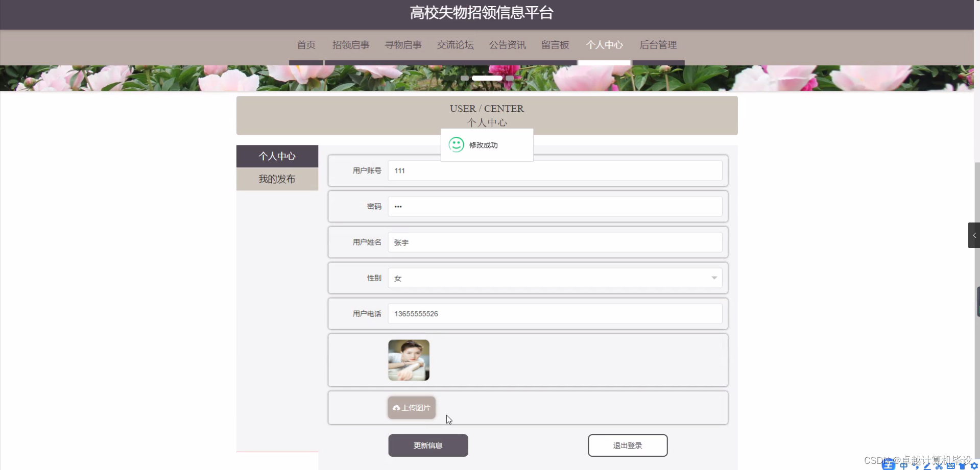Toggle Chinese/English input mode via the 中 icon
Image resolution: width=980 pixels, height=470 pixels.
pos(904,466)
